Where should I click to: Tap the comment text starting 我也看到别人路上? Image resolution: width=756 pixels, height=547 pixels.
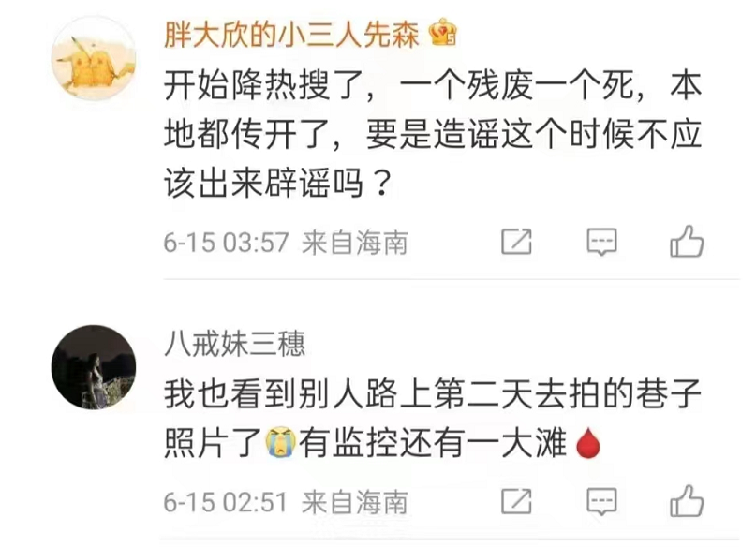click(x=433, y=419)
